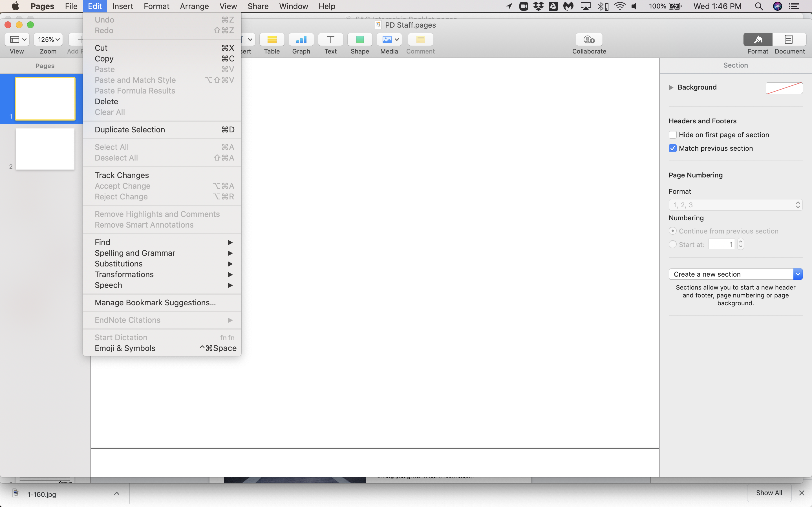Select the Start at radio button
The height and width of the screenshot is (507, 812).
click(673, 244)
